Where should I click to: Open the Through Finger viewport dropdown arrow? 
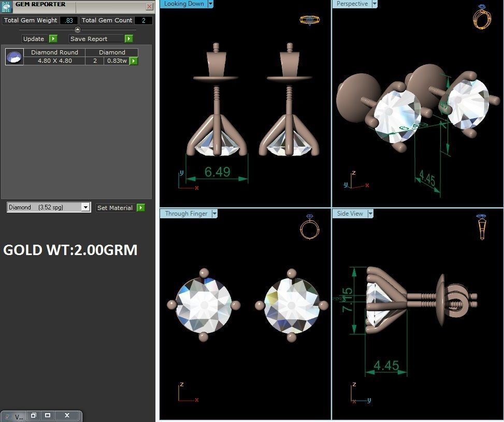[215, 214]
